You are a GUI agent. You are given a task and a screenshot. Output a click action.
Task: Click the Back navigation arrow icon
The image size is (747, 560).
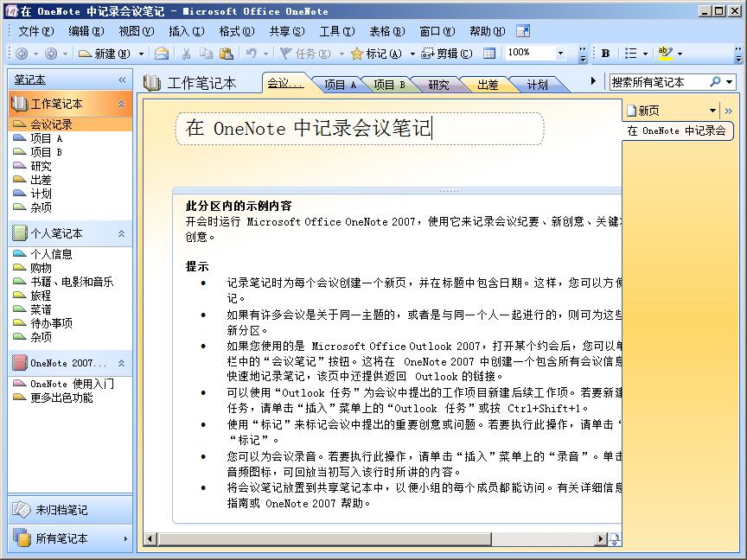pos(22,54)
